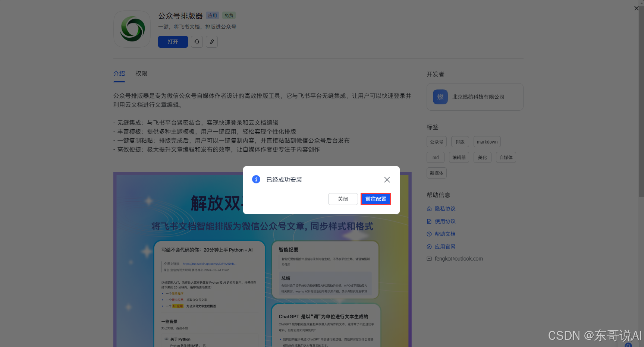Click the developer avatar icon 燃
644x347 pixels.
pyautogui.click(x=440, y=97)
